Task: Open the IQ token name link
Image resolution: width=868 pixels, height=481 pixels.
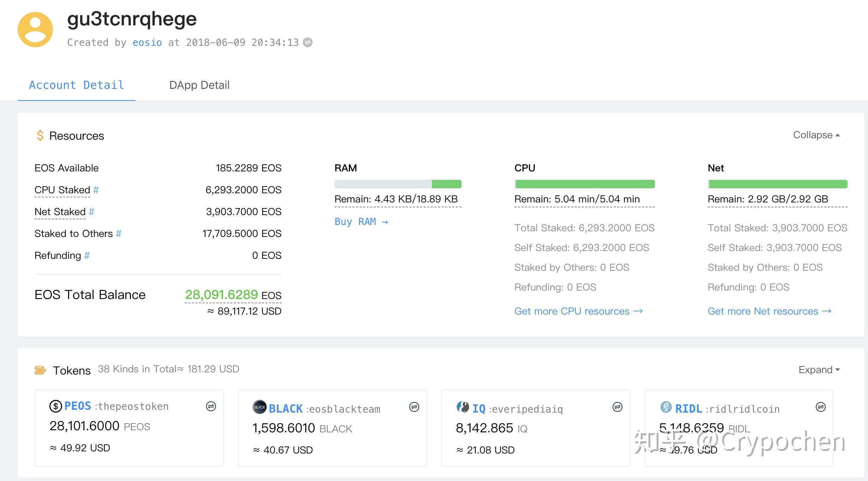Action: coord(479,408)
